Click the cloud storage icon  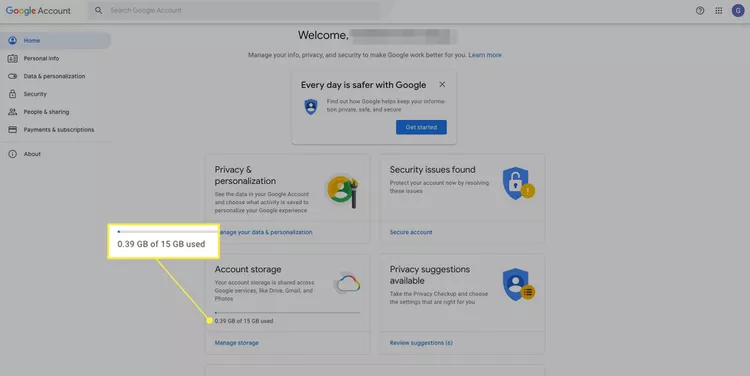pyautogui.click(x=347, y=283)
